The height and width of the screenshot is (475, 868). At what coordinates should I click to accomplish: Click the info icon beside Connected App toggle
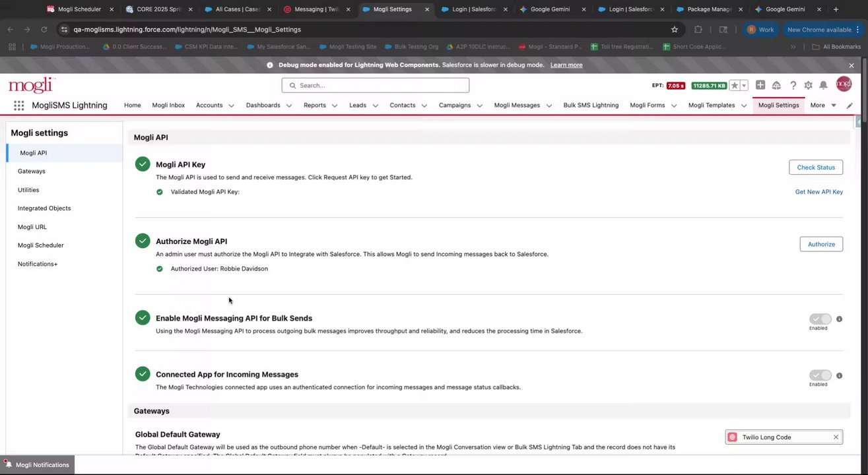point(839,375)
